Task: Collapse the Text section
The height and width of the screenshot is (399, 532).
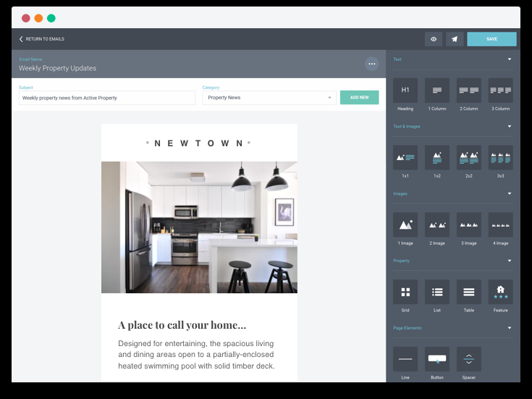Action: point(510,59)
